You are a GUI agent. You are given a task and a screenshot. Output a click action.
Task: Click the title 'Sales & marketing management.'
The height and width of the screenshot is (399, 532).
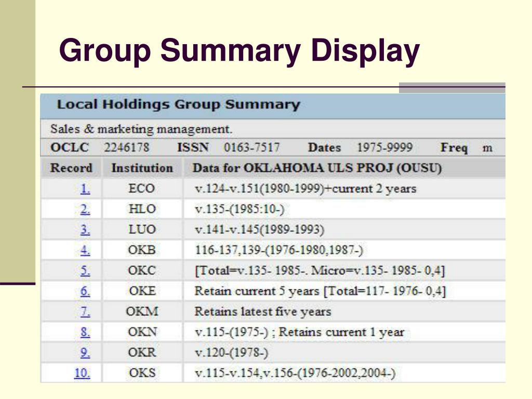coord(141,129)
